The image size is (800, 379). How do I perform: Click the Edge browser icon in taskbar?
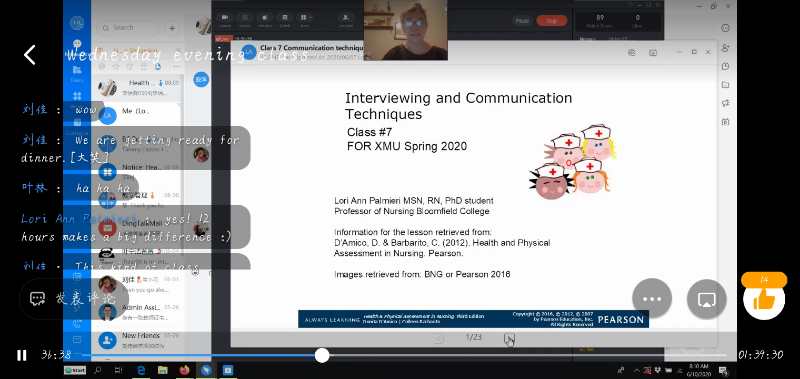tap(141, 370)
